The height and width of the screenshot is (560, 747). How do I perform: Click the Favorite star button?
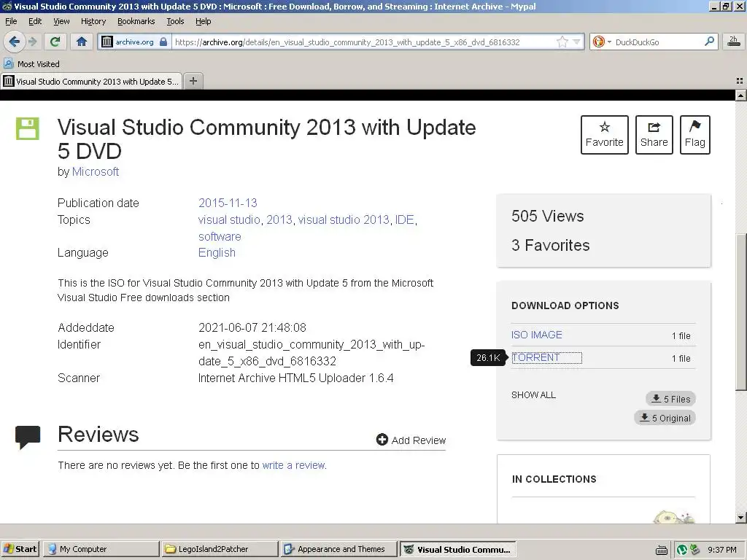coord(605,135)
